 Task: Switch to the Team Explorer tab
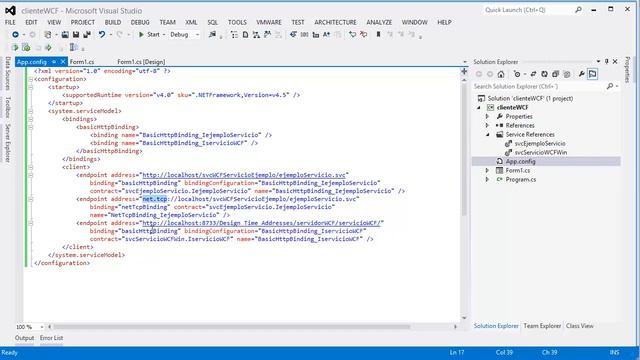click(x=542, y=326)
